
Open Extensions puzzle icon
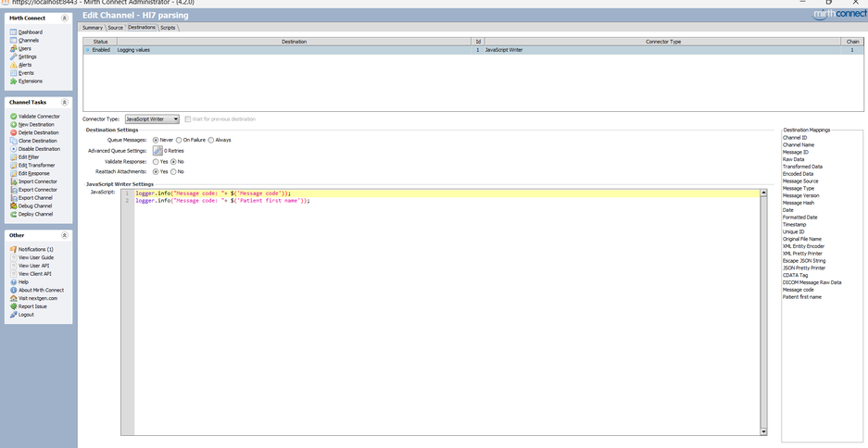pyautogui.click(x=14, y=81)
